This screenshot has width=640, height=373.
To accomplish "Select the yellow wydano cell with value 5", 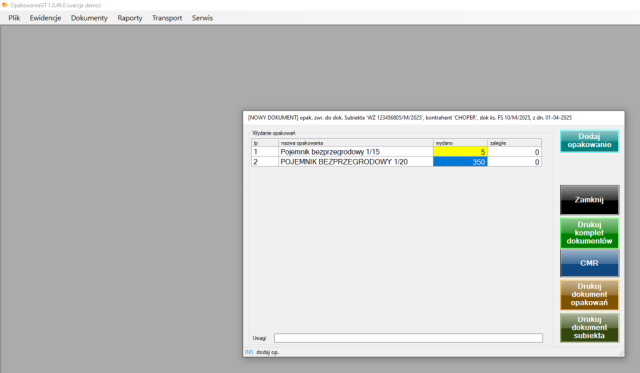I will tap(460, 152).
